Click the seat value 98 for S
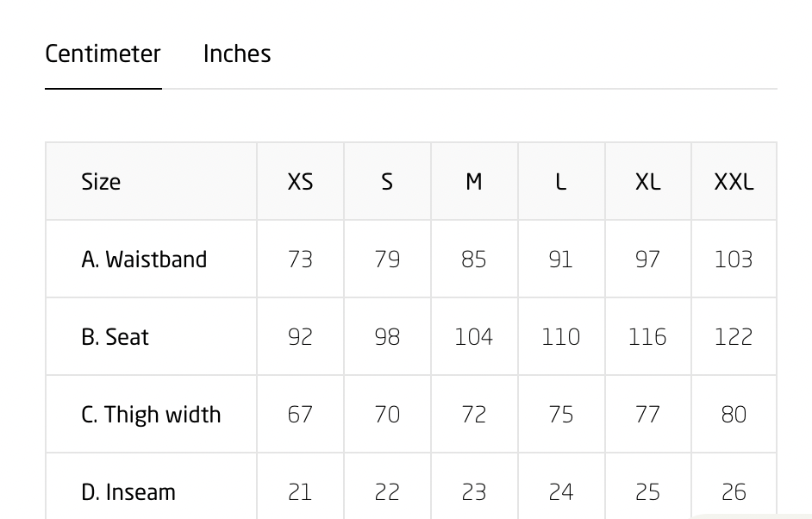 (387, 337)
